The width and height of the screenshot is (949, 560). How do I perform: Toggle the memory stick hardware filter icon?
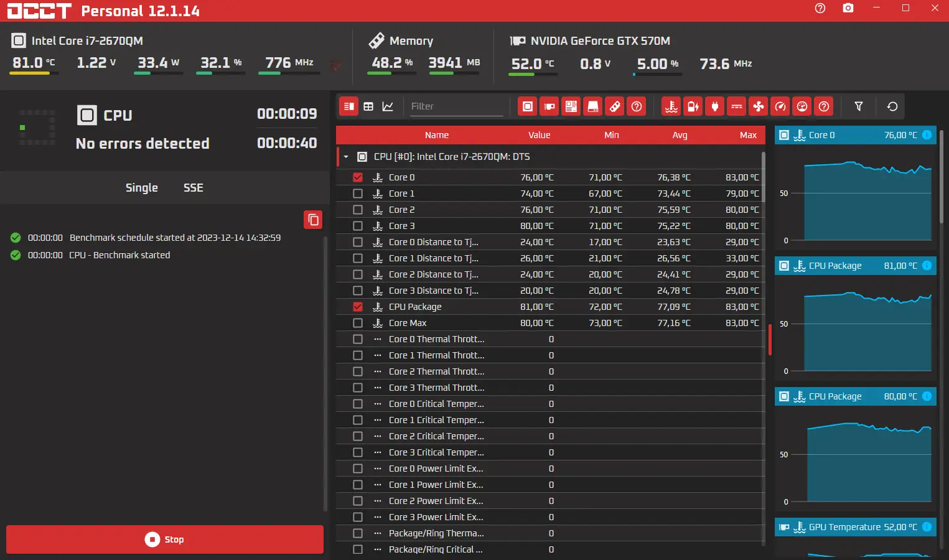pos(615,106)
